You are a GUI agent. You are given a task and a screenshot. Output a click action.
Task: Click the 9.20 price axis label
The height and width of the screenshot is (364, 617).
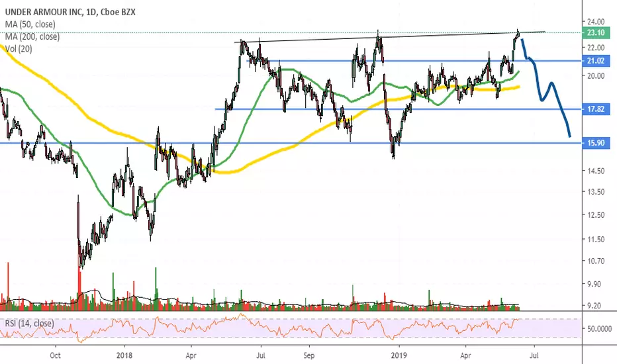pos(595,305)
